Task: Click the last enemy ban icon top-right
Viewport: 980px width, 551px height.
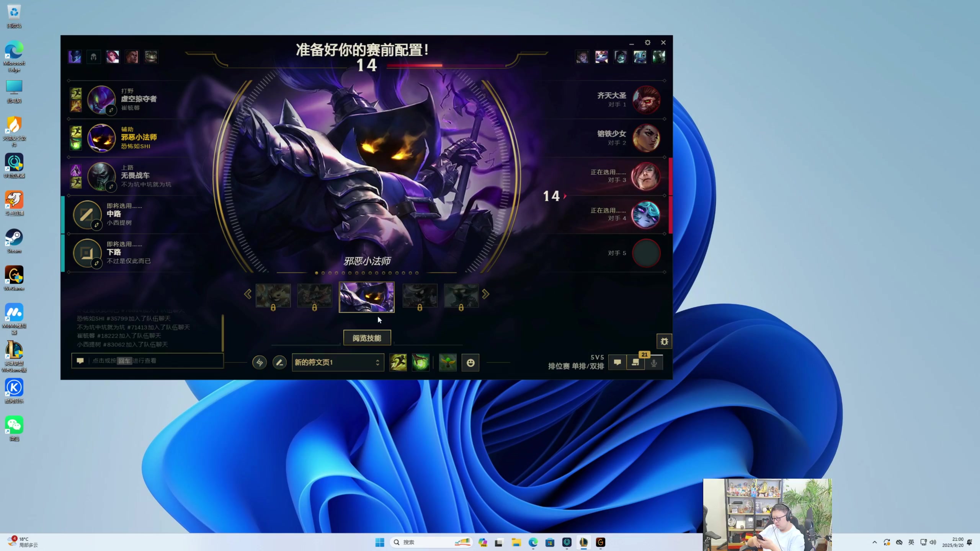Action: click(x=659, y=57)
